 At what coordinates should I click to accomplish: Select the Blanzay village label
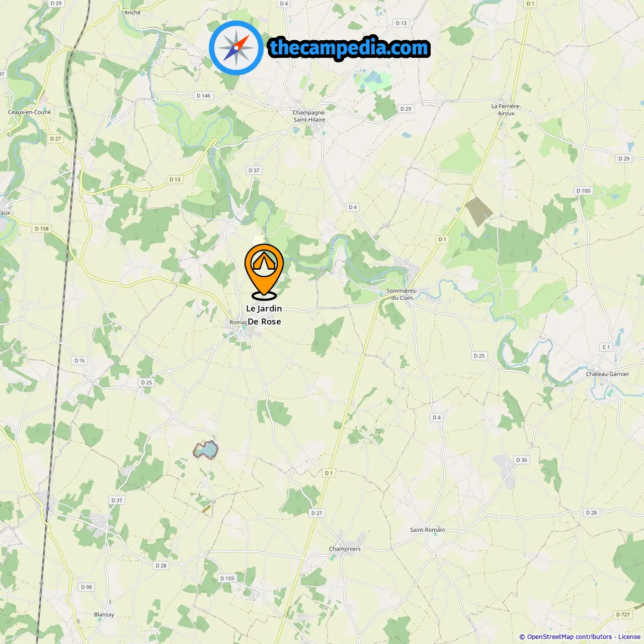coord(104,614)
